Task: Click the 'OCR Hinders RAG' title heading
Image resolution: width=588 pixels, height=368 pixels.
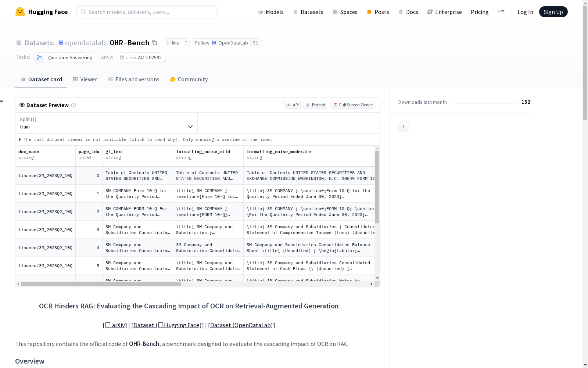Action: [189, 306]
